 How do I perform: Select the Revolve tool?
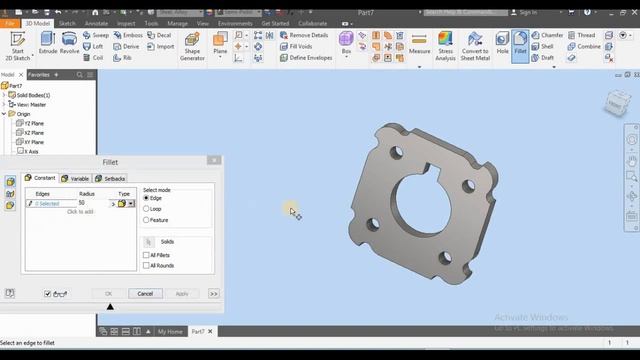[69, 43]
